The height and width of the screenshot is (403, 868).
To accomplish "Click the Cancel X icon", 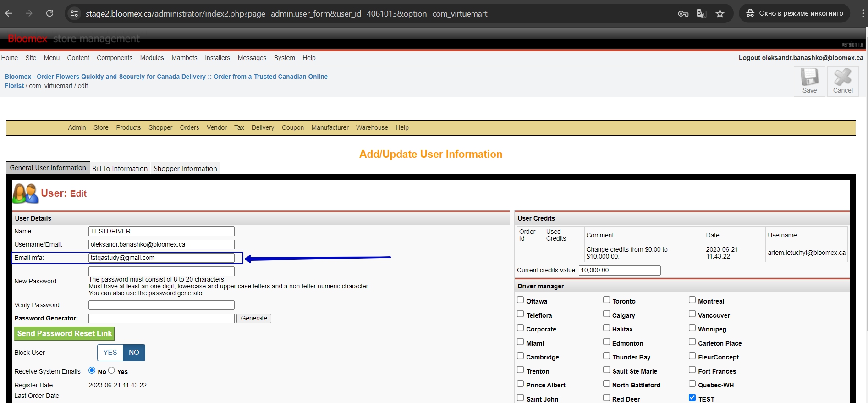I will (x=842, y=77).
